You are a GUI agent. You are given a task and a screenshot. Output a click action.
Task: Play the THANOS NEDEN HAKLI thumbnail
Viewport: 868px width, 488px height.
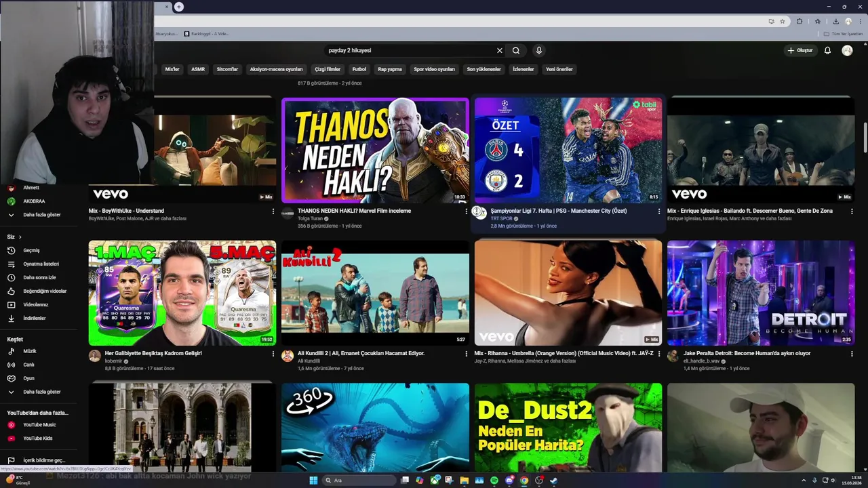[375, 150]
